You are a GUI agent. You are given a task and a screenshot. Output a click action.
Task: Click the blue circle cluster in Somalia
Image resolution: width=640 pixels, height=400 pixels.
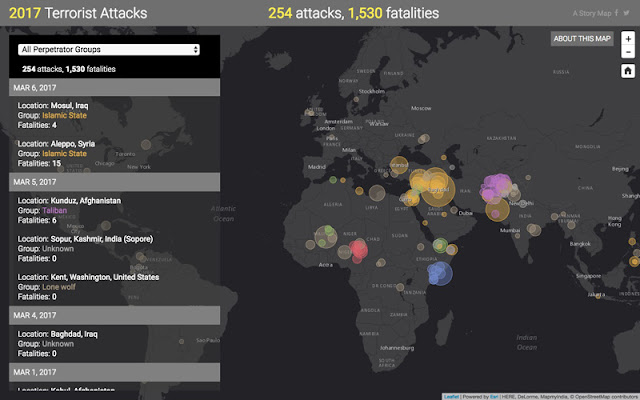coord(440,273)
